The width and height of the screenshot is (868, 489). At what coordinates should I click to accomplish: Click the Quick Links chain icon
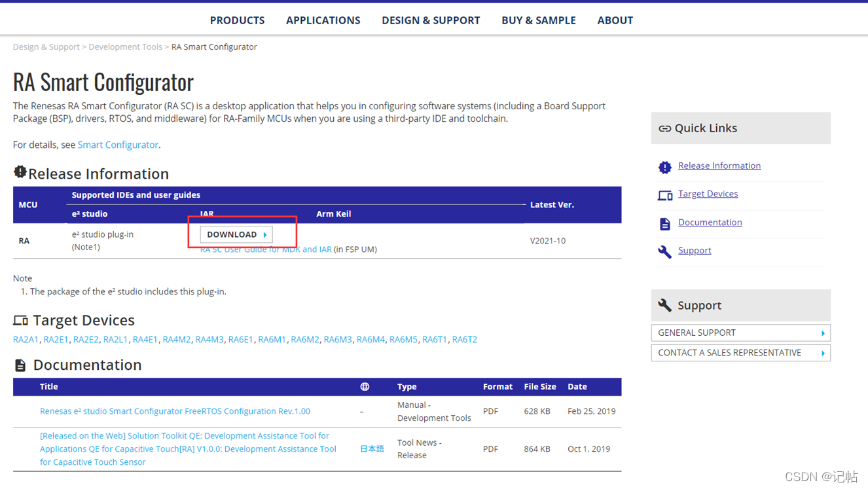(664, 129)
